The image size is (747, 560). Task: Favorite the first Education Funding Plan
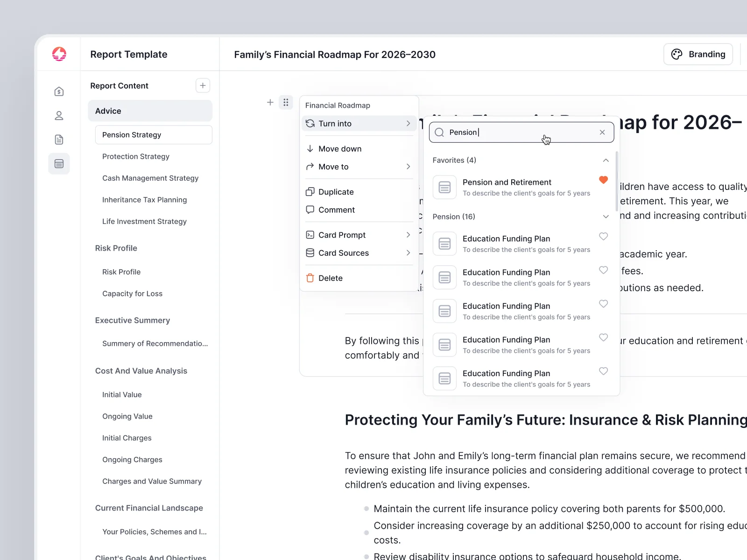point(603,237)
